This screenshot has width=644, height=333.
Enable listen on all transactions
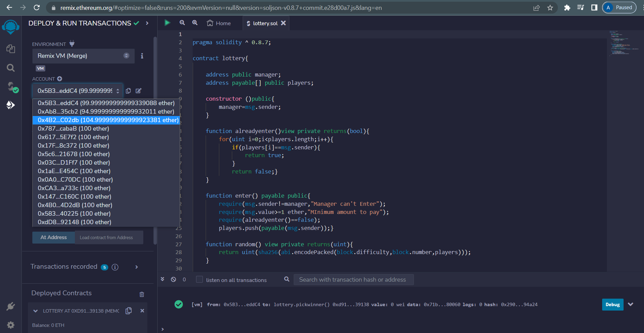(x=199, y=279)
